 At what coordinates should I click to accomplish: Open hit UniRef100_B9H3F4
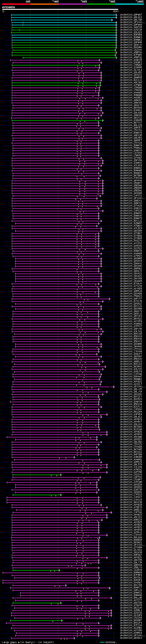pyautogui.click(x=131, y=580)
